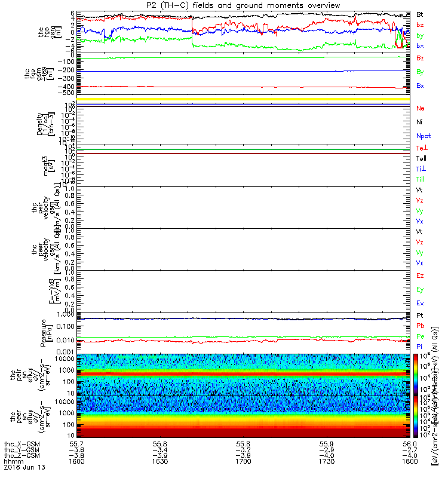448x478 pixels.
Task: Click the green 'Pe' pressure legend label
Action: coord(421,336)
